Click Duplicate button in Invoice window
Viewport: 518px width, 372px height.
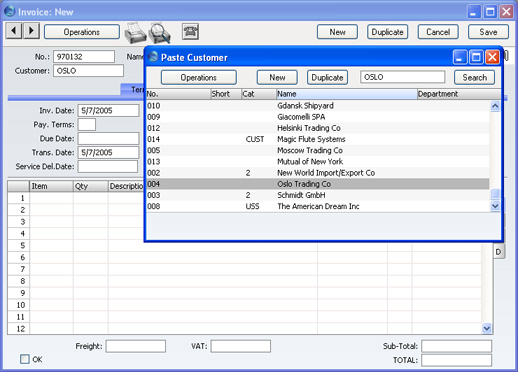tap(387, 32)
